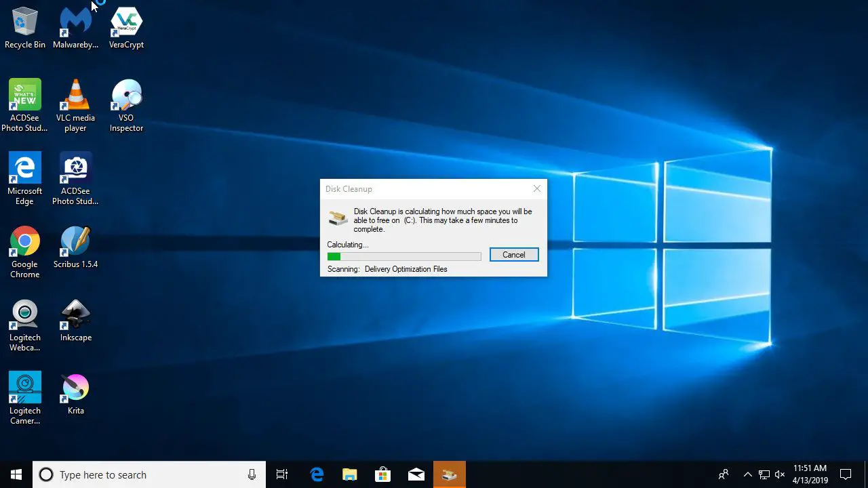Select the Logitech Camera desktop shortcut
Viewport: 868px width, 488px height.
25,398
